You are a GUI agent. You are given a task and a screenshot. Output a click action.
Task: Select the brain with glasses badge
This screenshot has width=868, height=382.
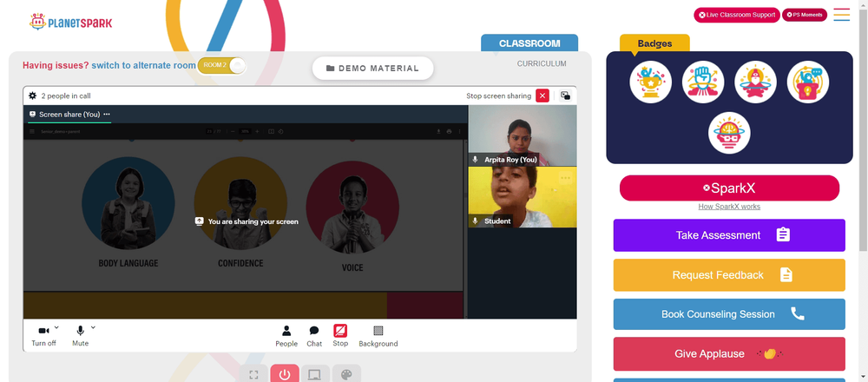click(729, 133)
